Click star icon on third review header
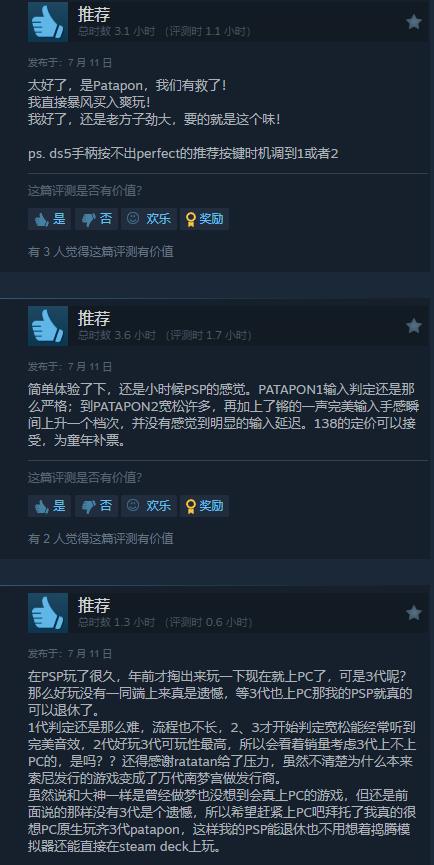 click(414, 613)
